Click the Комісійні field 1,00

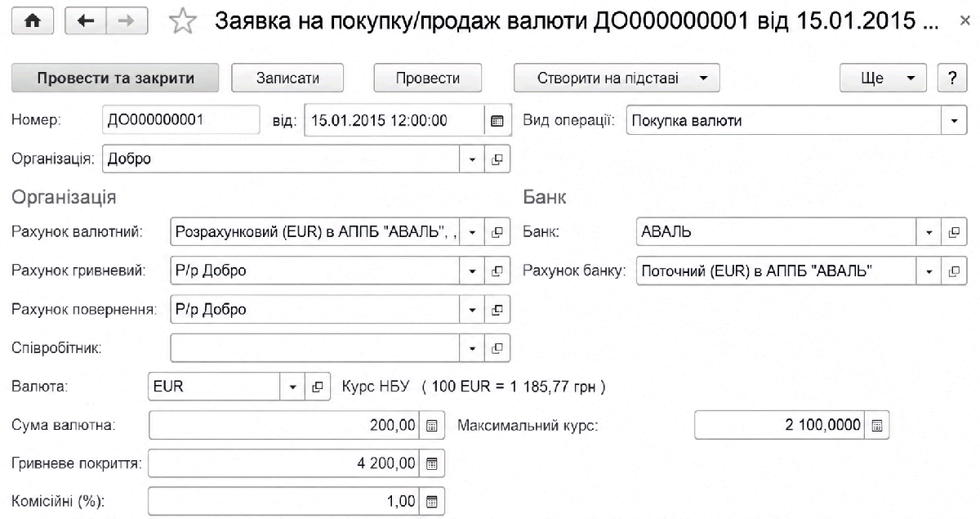[x=284, y=501]
